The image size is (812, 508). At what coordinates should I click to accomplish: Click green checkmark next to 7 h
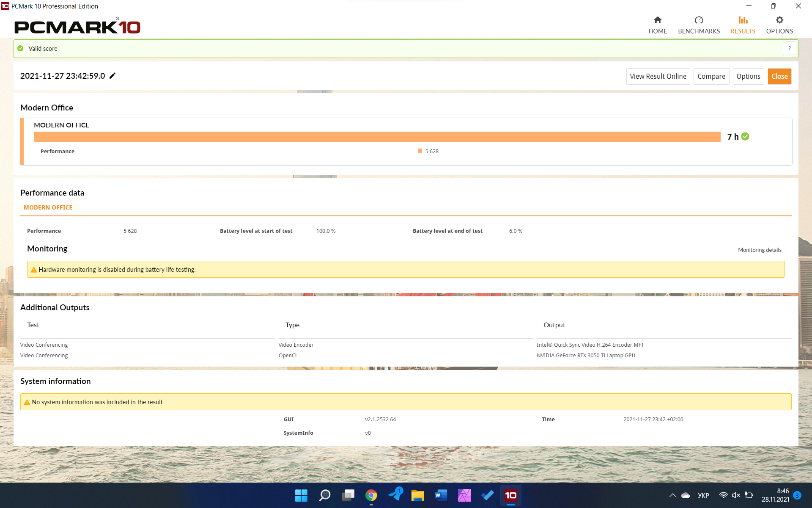pos(745,136)
